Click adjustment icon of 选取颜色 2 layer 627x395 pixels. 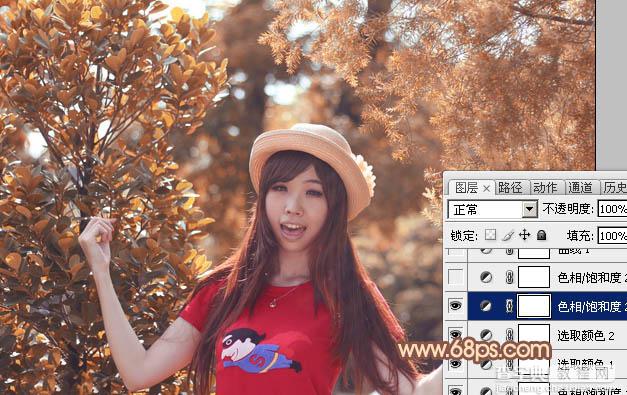[x=486, y=335]
